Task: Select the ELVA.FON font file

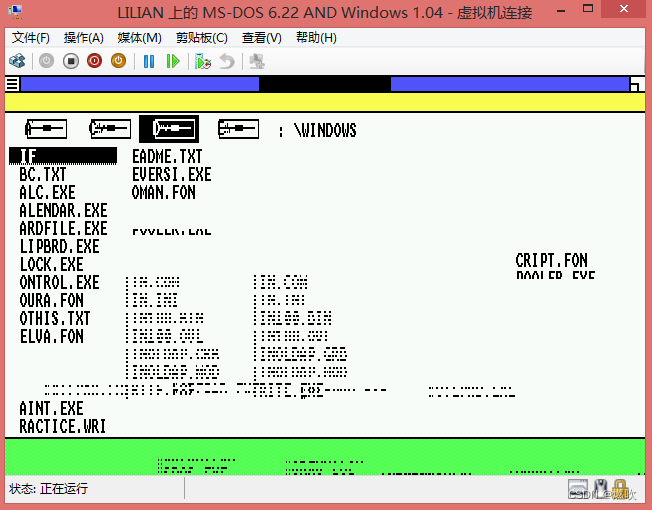Action: [52, 336]
